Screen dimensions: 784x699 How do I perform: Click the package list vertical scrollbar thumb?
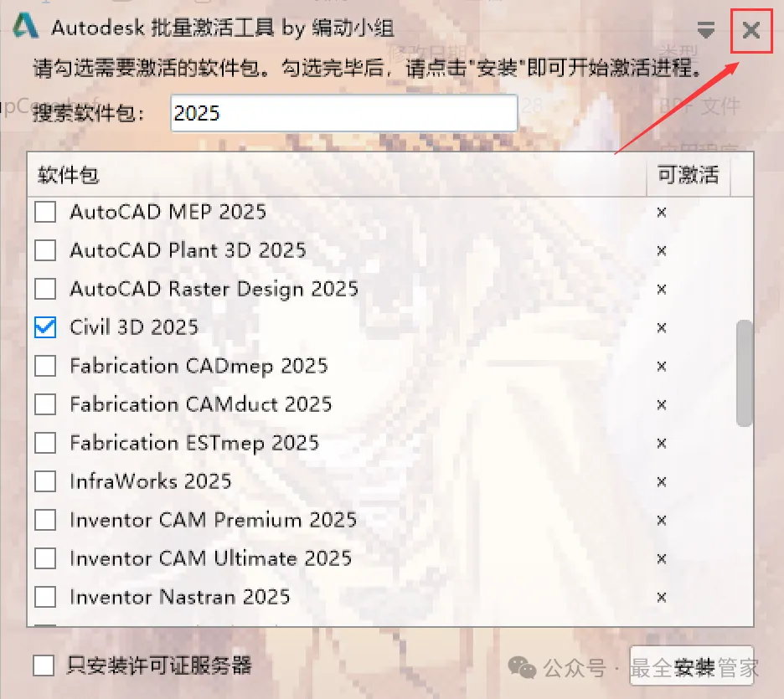click(x=745, y=373)
